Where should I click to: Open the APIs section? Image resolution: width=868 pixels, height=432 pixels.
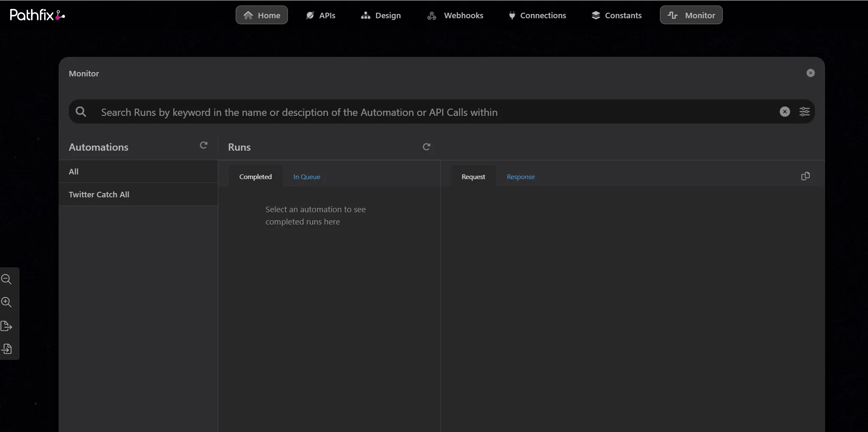click(x=321, y=15)
